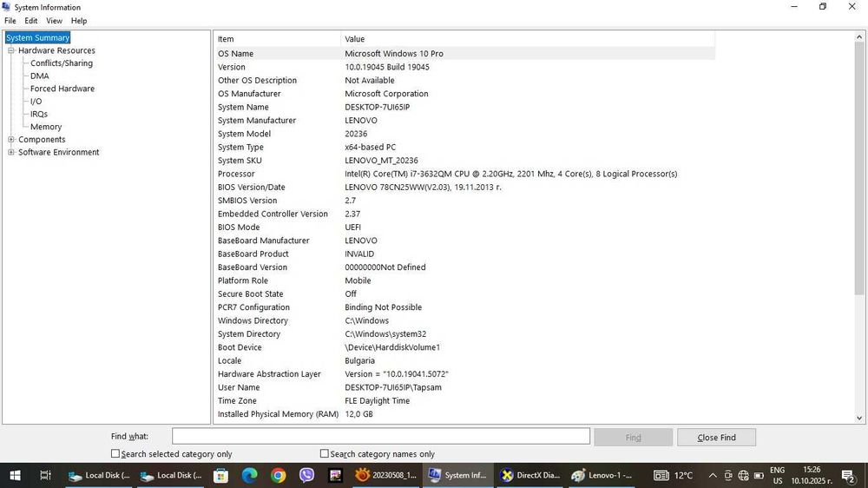The image size is (868, 488).
Task: Select the Locale row
Action: (x=464, y=360)
